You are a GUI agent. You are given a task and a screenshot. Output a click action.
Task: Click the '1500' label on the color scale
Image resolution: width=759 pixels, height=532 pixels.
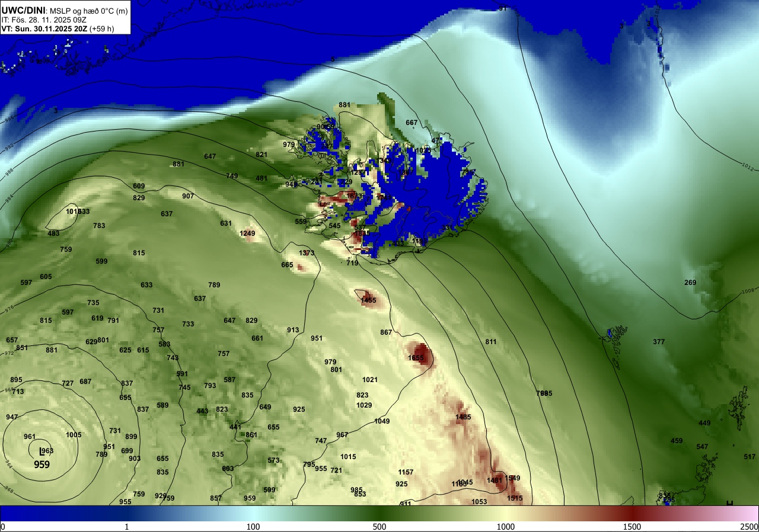(x=632, y=526)
